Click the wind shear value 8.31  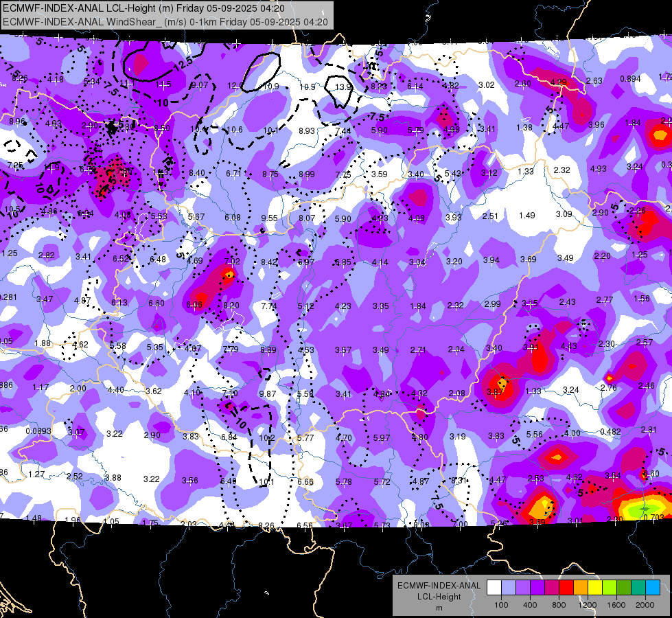click(x=459, y=481)
